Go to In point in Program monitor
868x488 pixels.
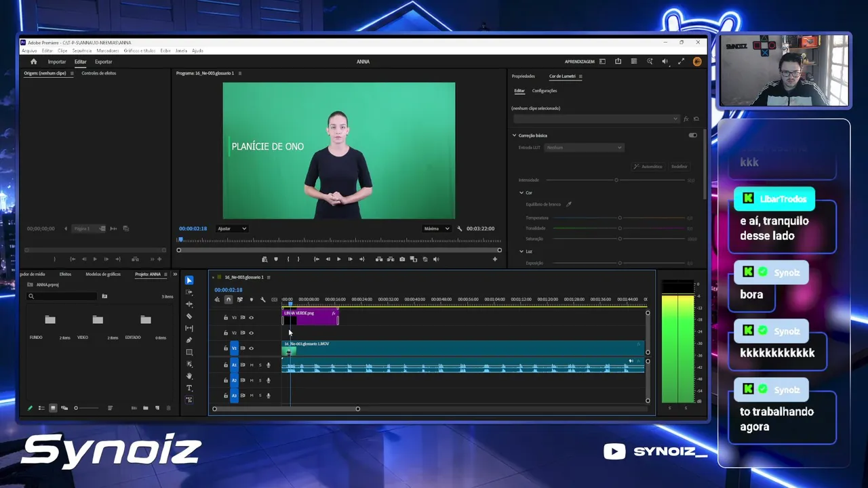(x=316, y=259)
